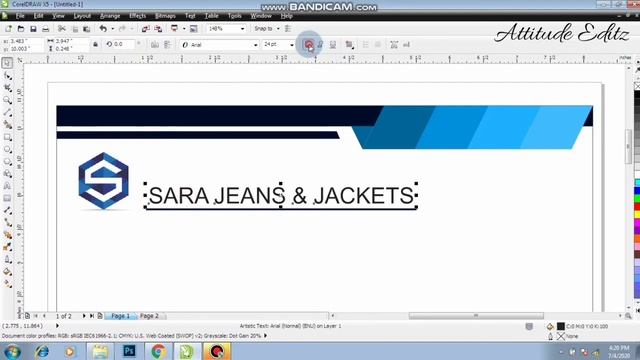Select the Table tool in the toolbox
This screenshot has height=360, width=640.
tap(7, 198)
